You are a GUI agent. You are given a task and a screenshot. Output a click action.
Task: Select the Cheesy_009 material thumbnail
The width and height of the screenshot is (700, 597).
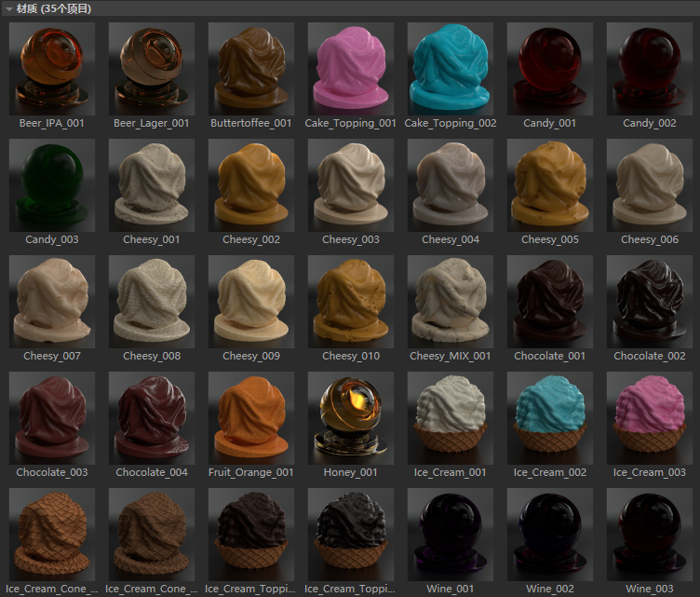coord(251,302)
